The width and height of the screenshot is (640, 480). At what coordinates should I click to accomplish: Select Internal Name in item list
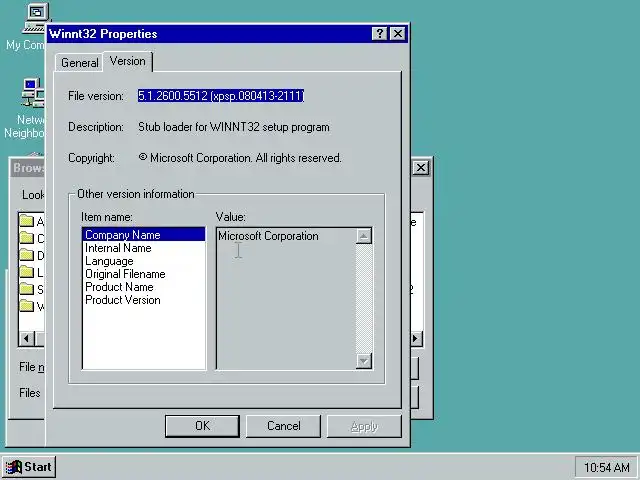tap(144, 248)
